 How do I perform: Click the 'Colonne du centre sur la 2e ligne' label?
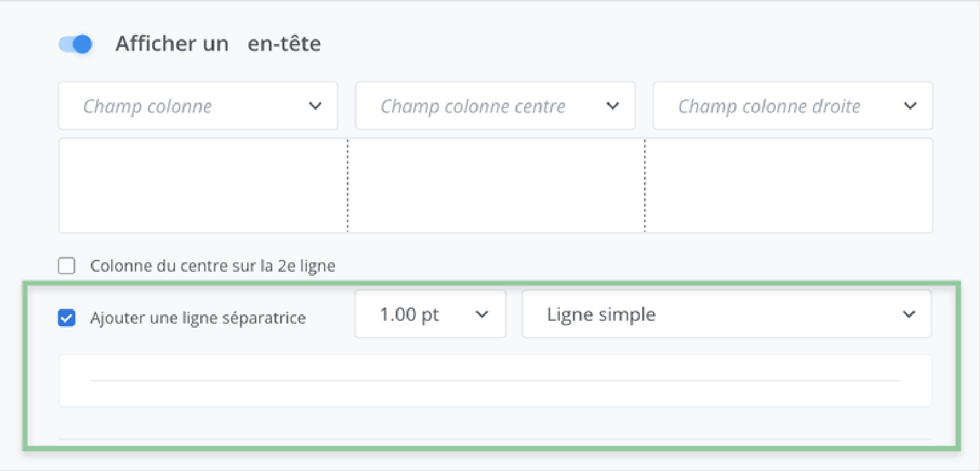pos(212,266)
